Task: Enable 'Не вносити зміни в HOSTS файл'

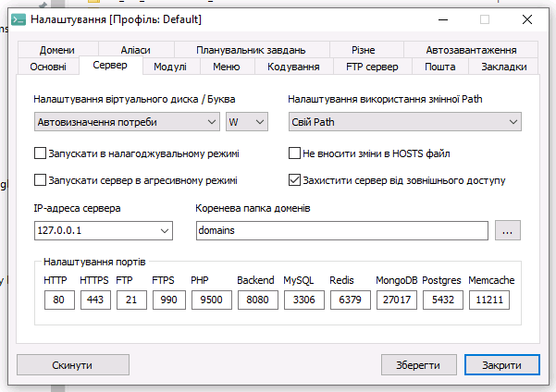Action: coord(296,153)
